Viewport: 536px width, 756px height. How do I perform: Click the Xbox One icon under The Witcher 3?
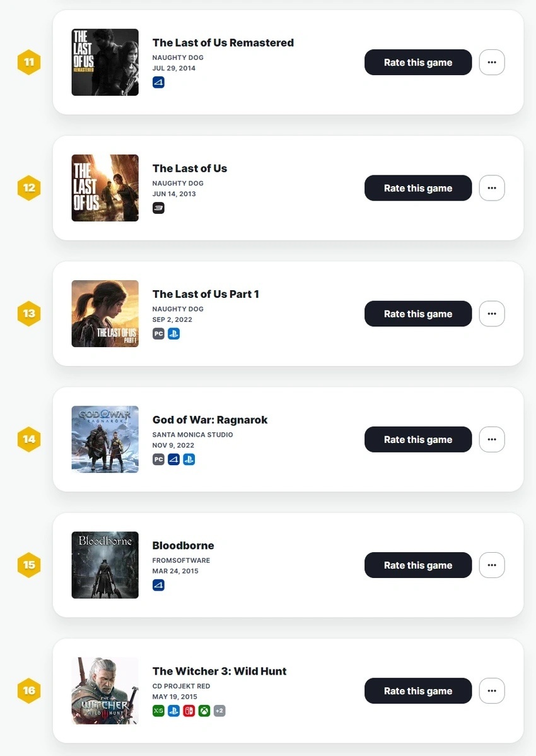204,711
